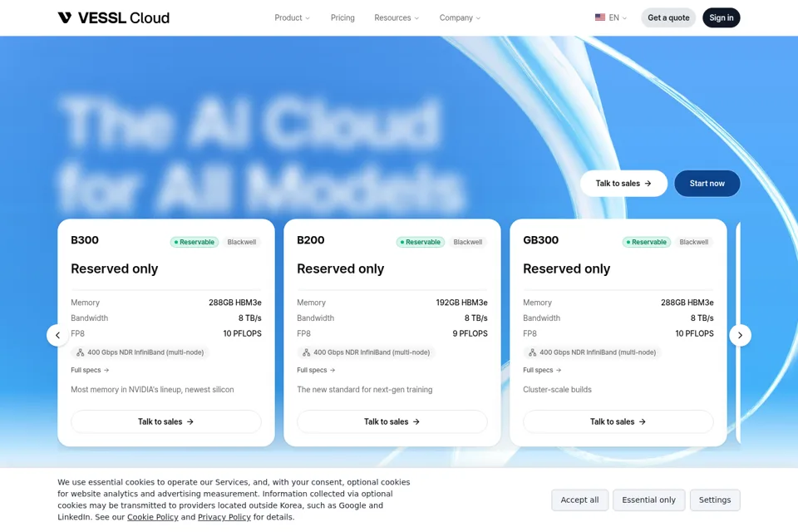This screenshot has height=532, width=798.
Task: Show previous GPU cards with left arrow
Action: click(x=57, y=335)
